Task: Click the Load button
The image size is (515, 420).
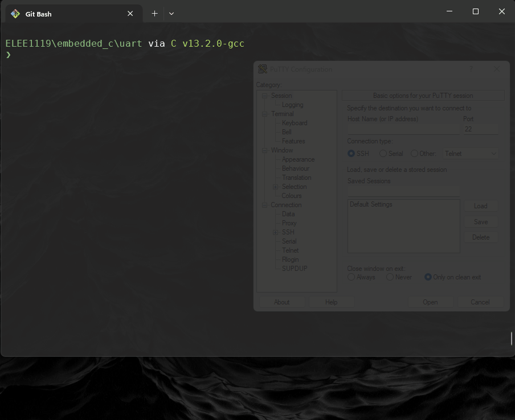Action: tap(480, 206)
